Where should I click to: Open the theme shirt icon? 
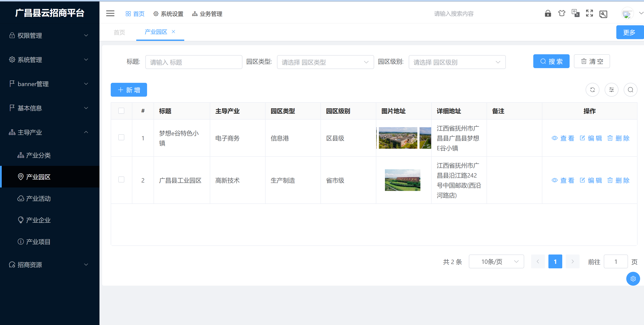[562, 13]
